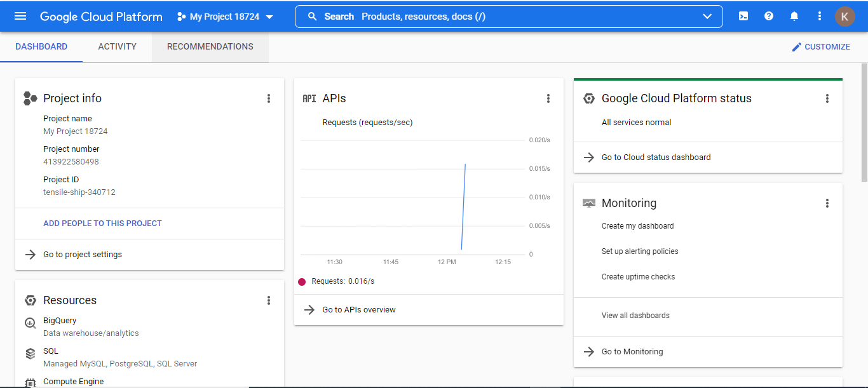This screenshot has height=388, width=868.
Task: Click the Project info hexagon icon
Action: 30,98
